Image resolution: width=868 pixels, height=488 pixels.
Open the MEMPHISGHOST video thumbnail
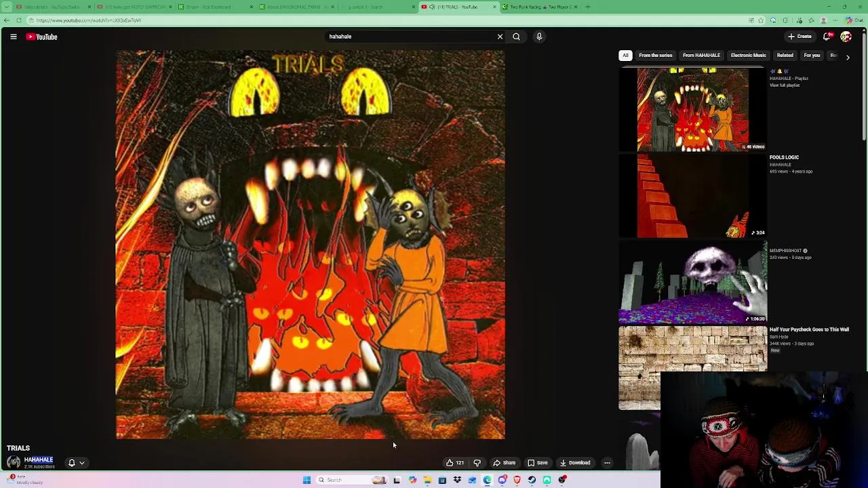click(692, 282)
